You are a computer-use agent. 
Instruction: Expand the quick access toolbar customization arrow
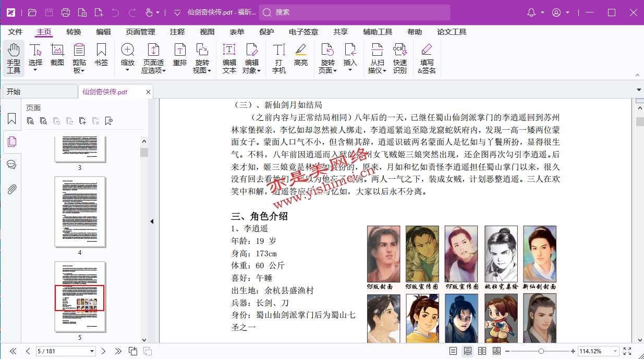pyautogui.click(x=177, y=13)
